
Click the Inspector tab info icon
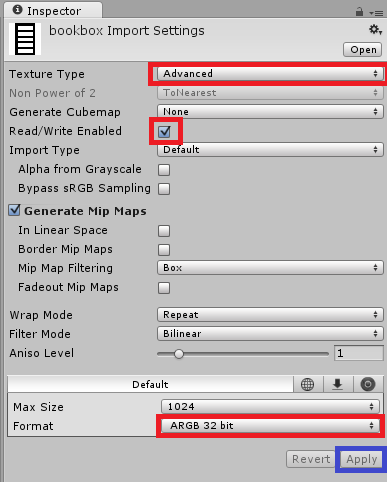(17, 10)
